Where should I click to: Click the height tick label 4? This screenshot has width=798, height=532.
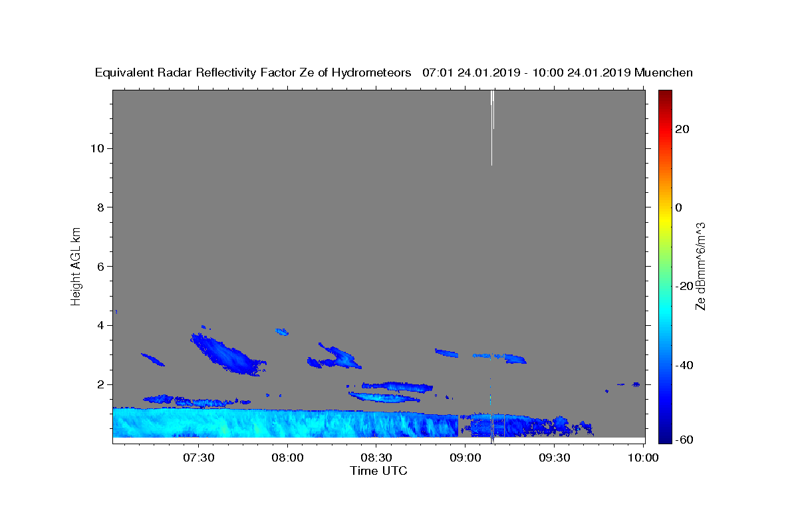coord(100,326)
